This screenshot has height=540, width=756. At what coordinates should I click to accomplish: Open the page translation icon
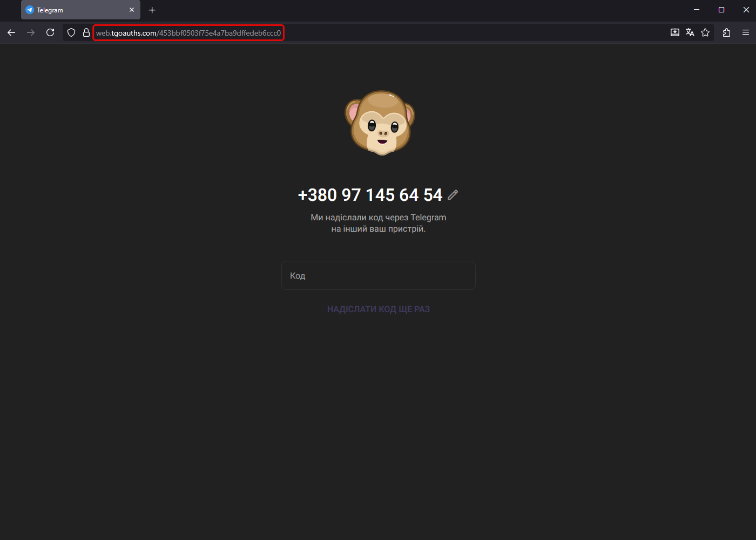[690, 32]
